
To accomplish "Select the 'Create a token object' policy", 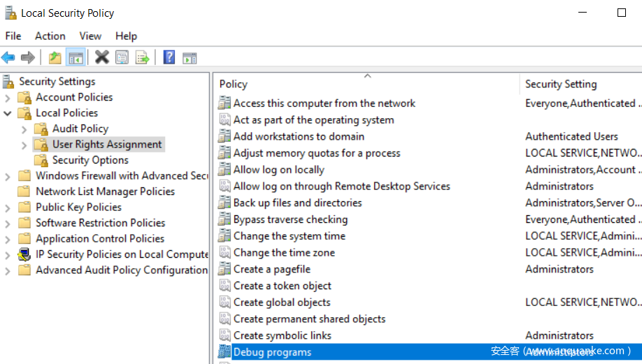I will 282,286.
